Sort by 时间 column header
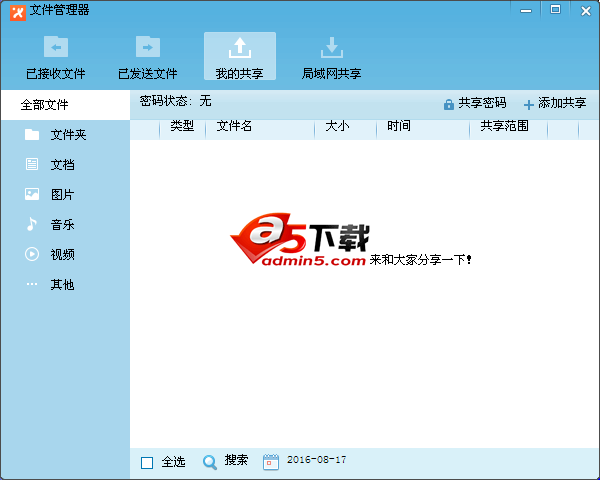Image resolution: width=600 pixels, height=480 pixels. coord(399,126)
